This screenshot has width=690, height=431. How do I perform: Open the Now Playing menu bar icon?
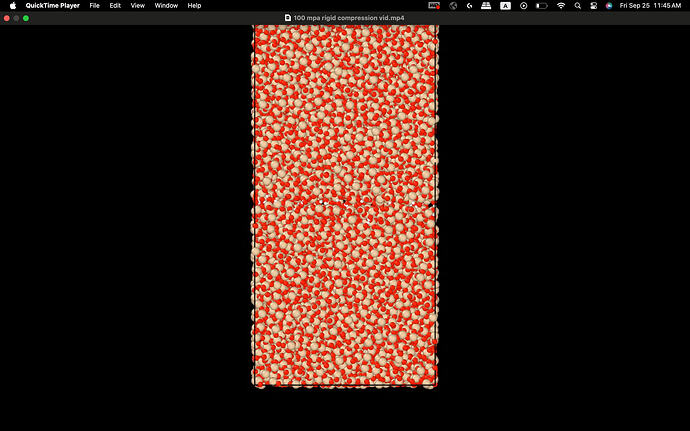coord(523,6)
